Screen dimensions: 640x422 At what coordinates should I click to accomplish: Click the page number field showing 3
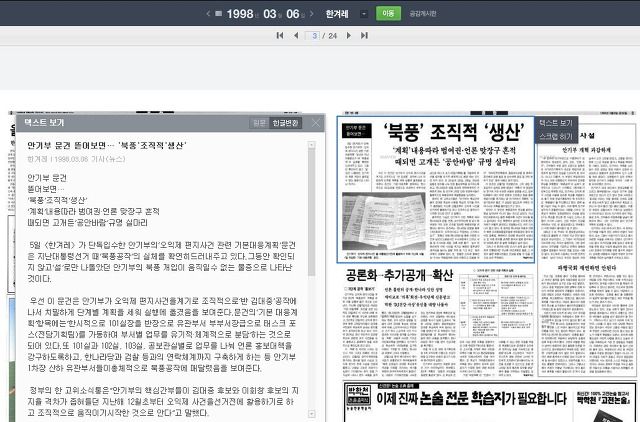(313, 36)
